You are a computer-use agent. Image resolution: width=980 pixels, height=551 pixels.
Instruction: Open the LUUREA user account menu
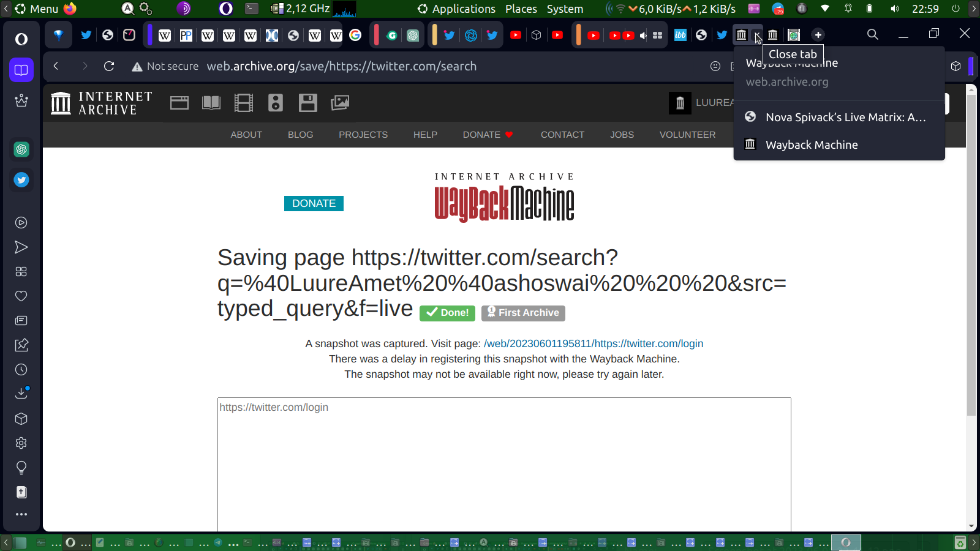pyautogui.click(x=702, y=103)
